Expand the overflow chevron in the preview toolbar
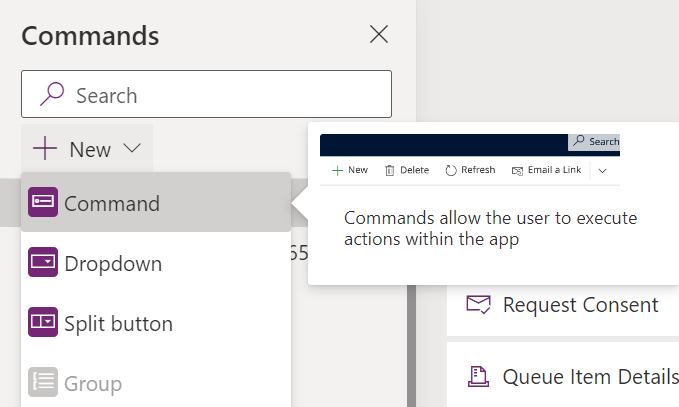679x407 pixels. (603, 170)
